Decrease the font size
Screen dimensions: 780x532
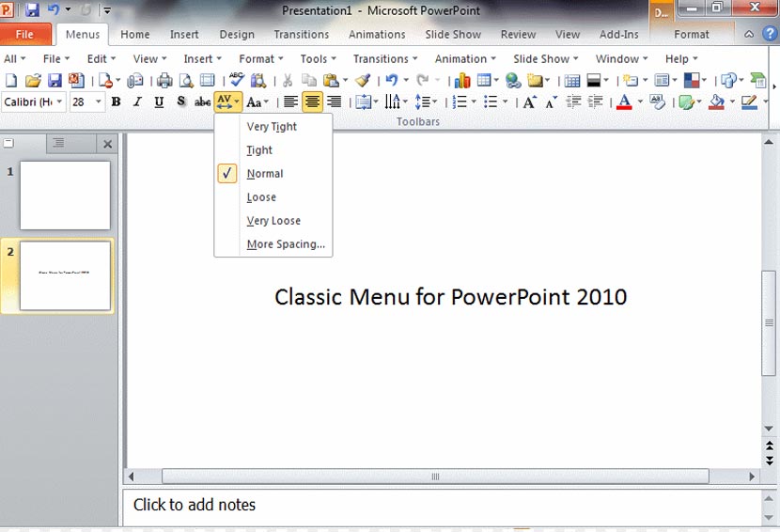pos(552,102)
